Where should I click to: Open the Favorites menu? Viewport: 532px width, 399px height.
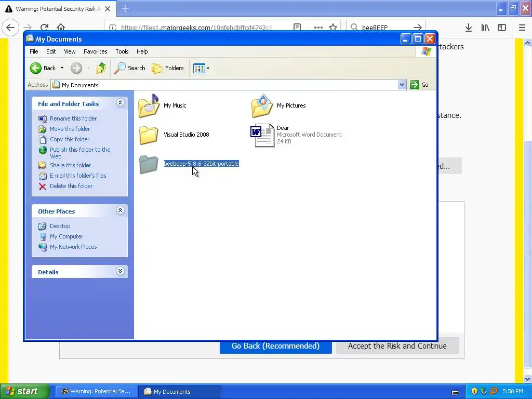pos(96,51)
